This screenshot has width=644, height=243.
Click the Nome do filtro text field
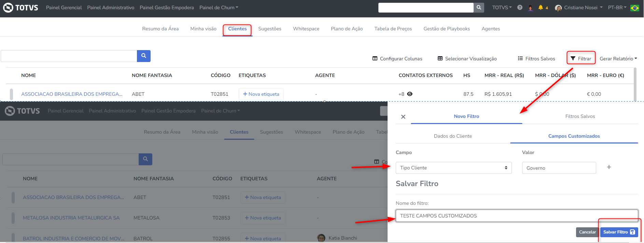tap(517, 216)
